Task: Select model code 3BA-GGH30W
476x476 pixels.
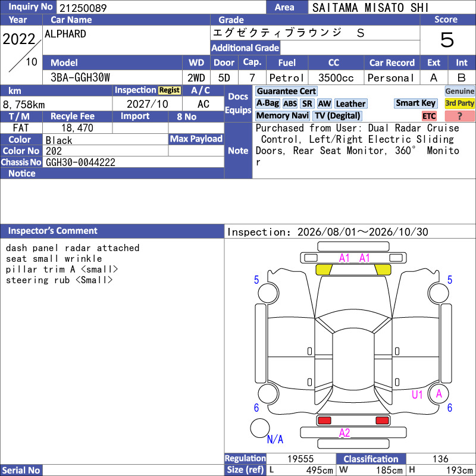Action: pyautogui.click(x=80, y=77)
